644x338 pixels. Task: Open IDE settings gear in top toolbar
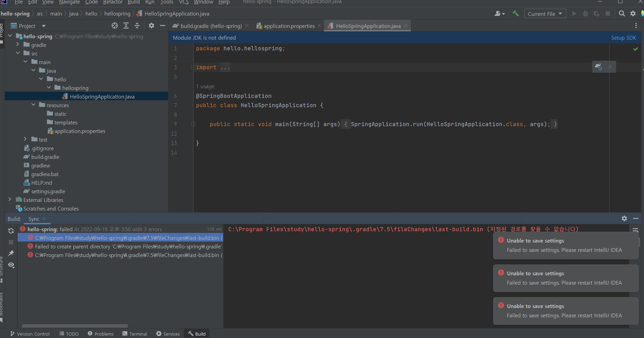633,13
